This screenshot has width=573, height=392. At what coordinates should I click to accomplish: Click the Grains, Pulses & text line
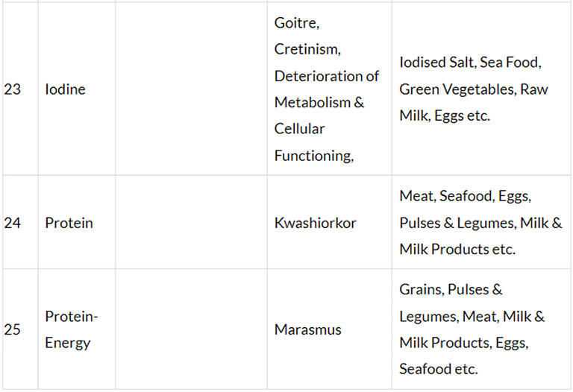pos(451,289)
